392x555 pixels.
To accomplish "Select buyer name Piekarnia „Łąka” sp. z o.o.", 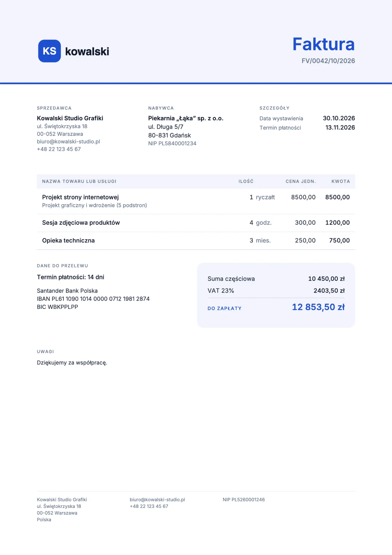I will tap(186, 118).
